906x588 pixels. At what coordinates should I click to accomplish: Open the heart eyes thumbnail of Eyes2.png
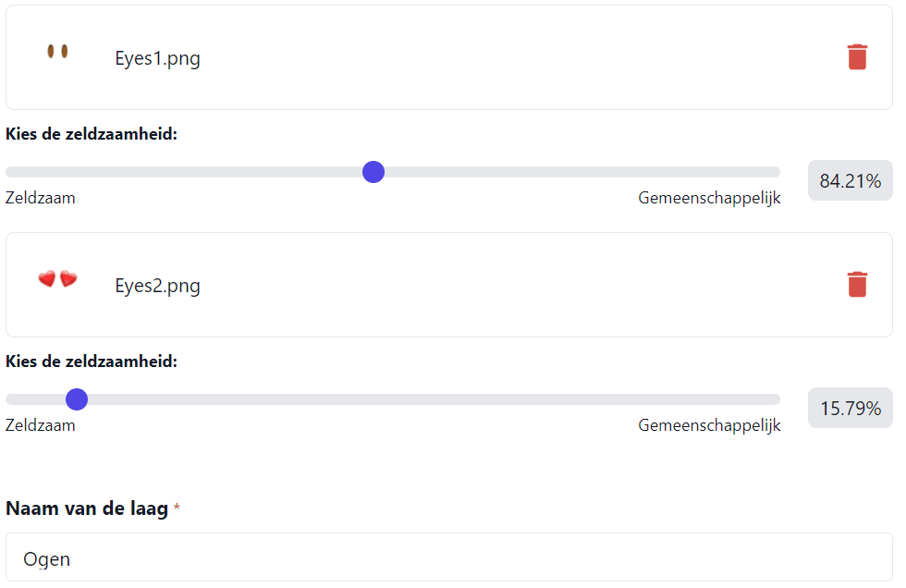click(57, 278)
